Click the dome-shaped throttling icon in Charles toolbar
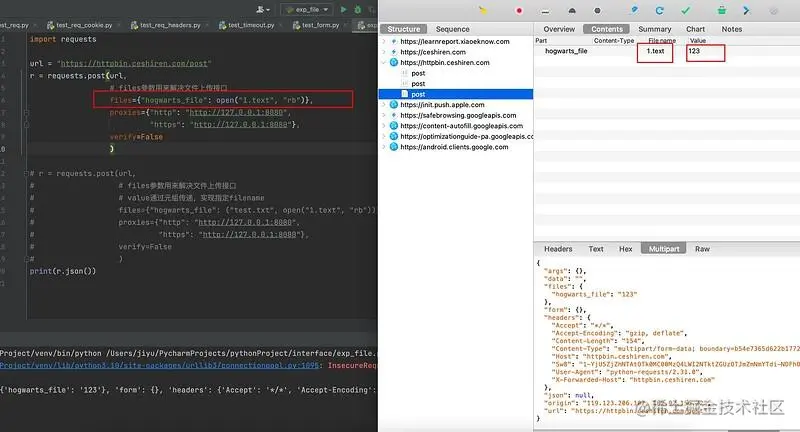 click(572, 11)
